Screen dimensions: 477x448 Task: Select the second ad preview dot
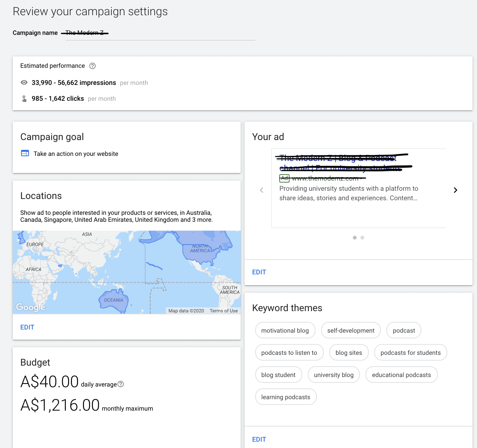coord(363,238)
